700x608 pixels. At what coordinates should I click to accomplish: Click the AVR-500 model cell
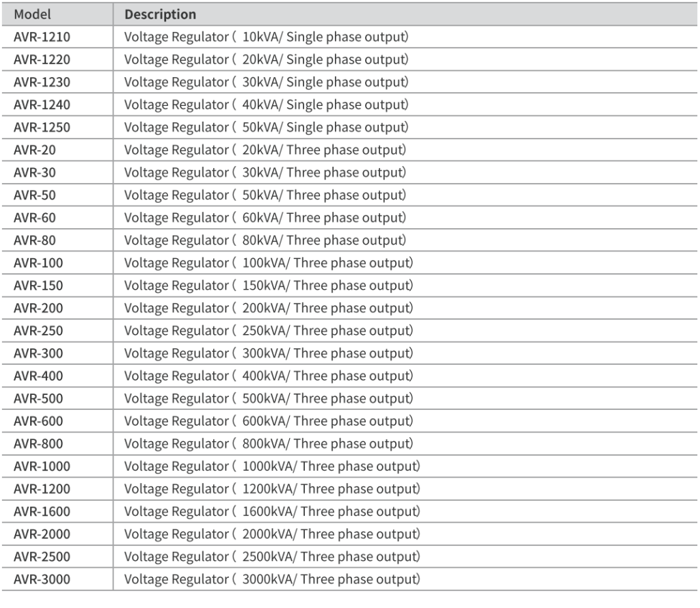pyautogui.click(x=38, y=398)
